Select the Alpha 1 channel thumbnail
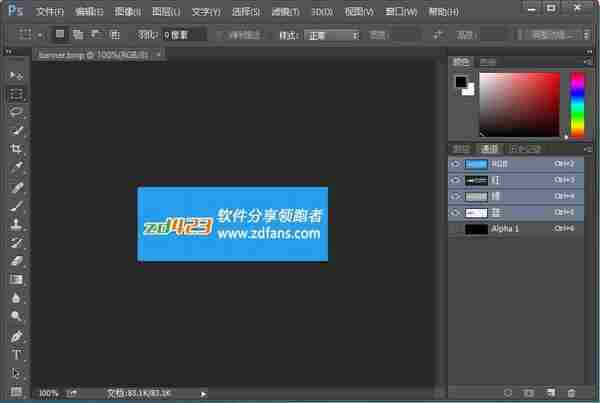Viewport: 600px width, 403px height. pos(476,229)
